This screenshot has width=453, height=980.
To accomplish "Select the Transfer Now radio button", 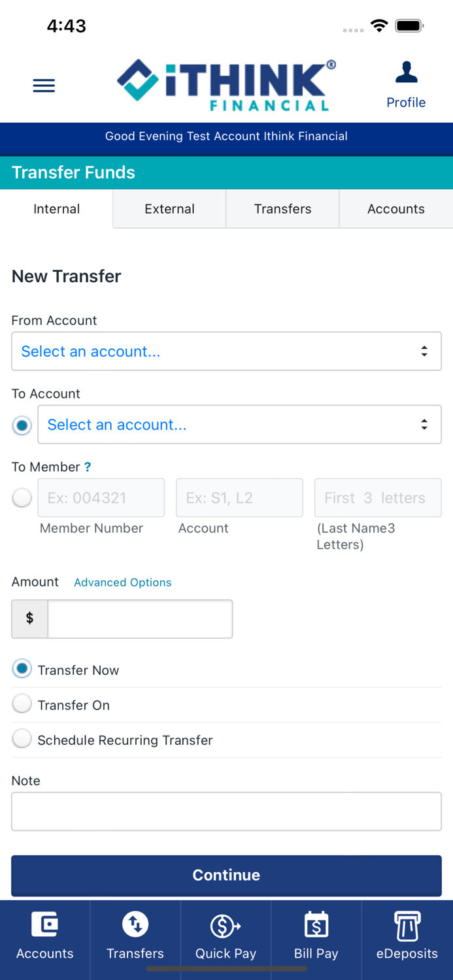I will tap(22, 668).
